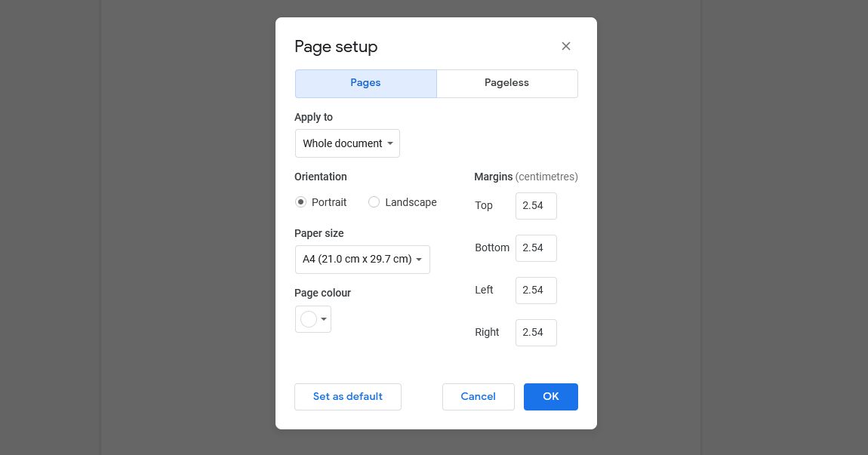Edit the Bottom margin value
This screenshot has width=868, height=455.
(536, 247)
